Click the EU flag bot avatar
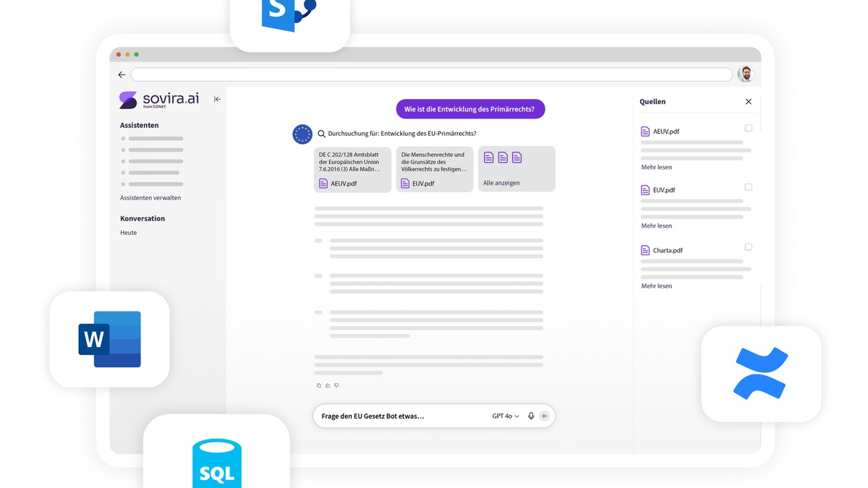This screenshot has width=868, height=488. 302,134
